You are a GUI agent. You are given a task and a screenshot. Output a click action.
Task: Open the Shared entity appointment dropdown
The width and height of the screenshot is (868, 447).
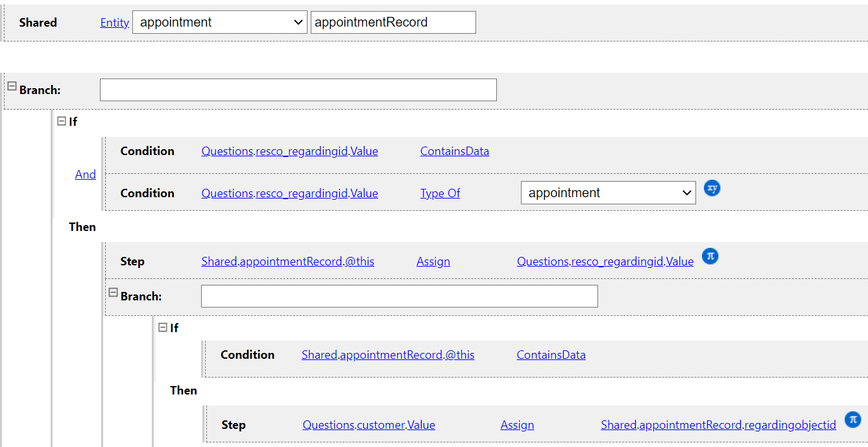219,23
